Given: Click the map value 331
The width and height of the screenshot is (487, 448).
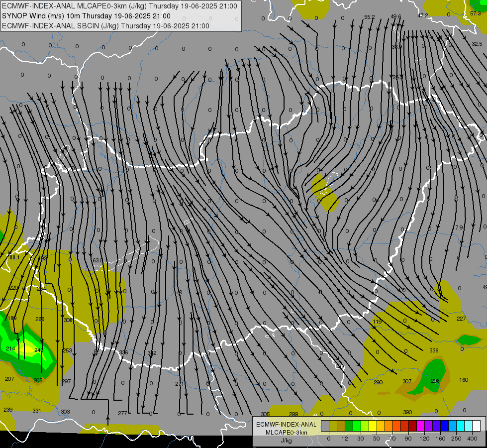Looking at the screenshot, I should pos(37,411).
